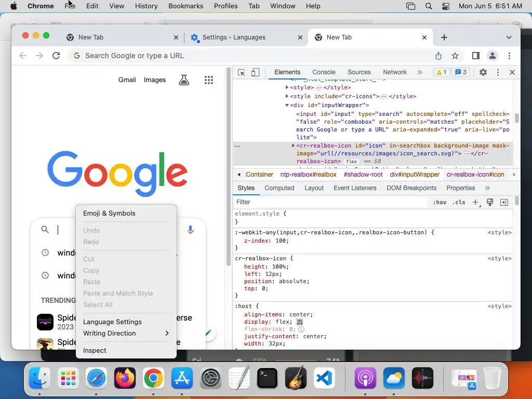Toggle Chrome side panel icon
The width and height of the screenshot is (532, 399).
coord(476,56)
